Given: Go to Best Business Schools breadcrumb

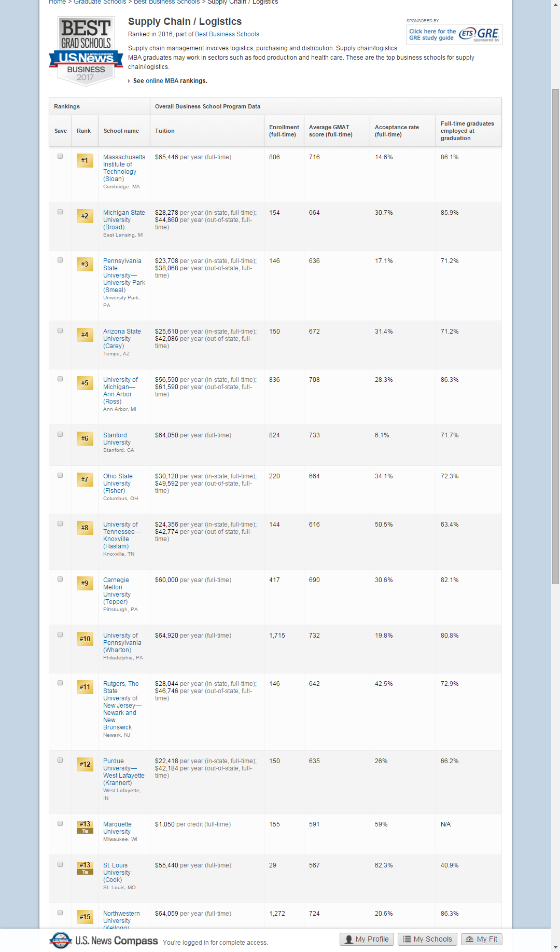Looking at the screenshot, I should (x=166, y=2).
